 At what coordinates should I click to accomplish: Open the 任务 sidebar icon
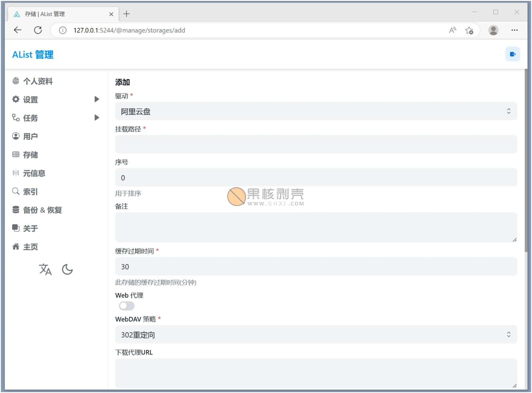pos(16,118)
